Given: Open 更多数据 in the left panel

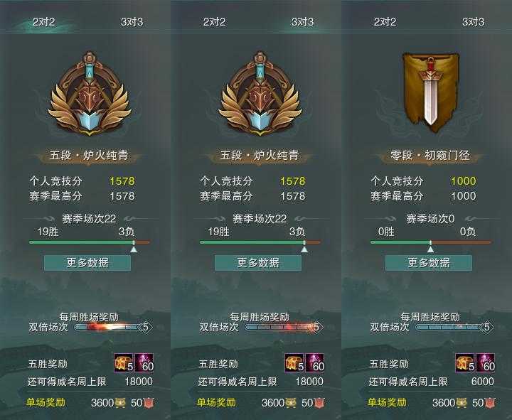Looking at the screenshot, I should (x=87, y=263).
